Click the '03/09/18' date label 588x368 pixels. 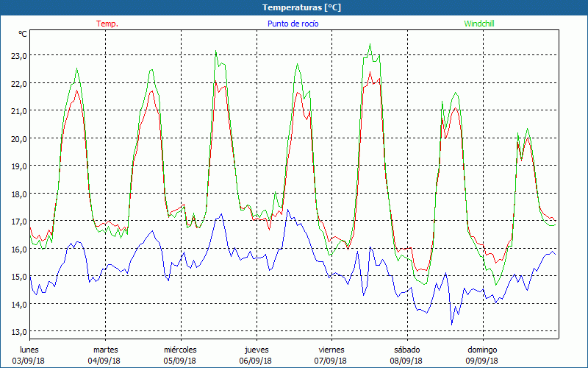click(29, 361)
